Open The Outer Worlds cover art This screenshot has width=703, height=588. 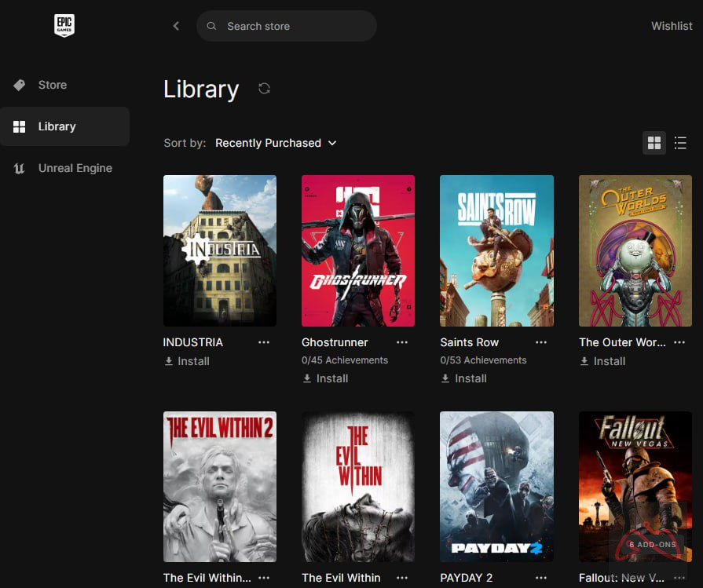pyautogui.click(x=635, y=250)
